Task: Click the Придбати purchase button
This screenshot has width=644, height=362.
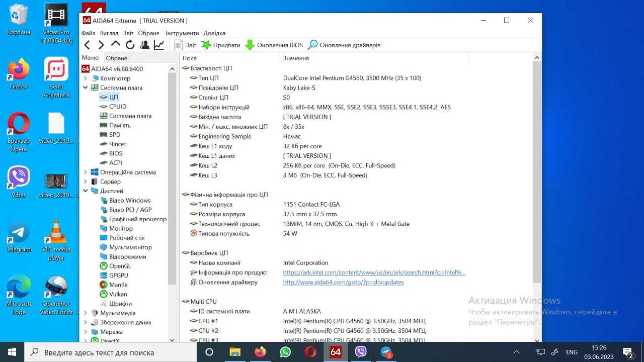Action: (x=221, y=45)
